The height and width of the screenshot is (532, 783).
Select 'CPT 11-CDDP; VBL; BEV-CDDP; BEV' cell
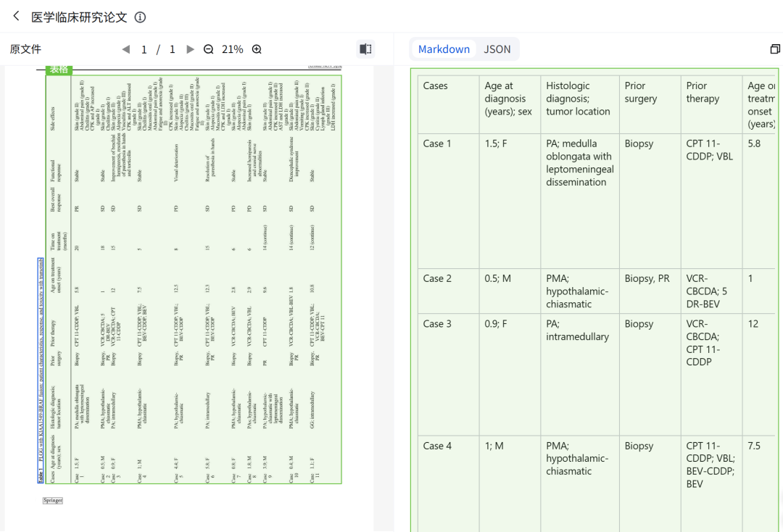(712, 484)
